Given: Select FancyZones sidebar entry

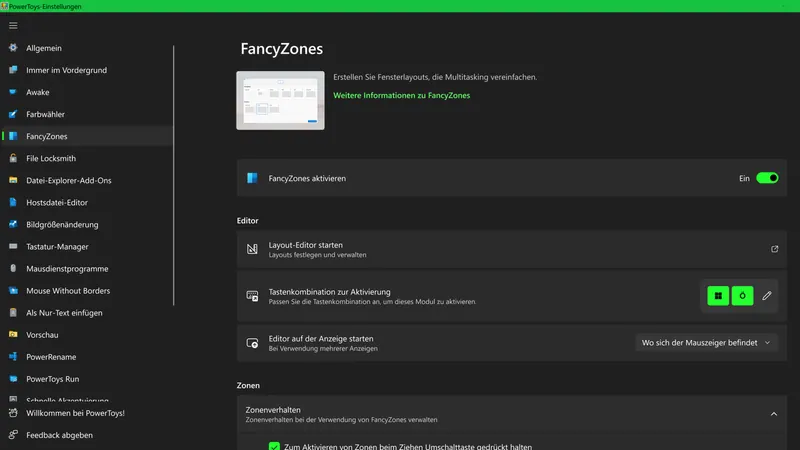Looking at the screenshot, I should (88, 136).
